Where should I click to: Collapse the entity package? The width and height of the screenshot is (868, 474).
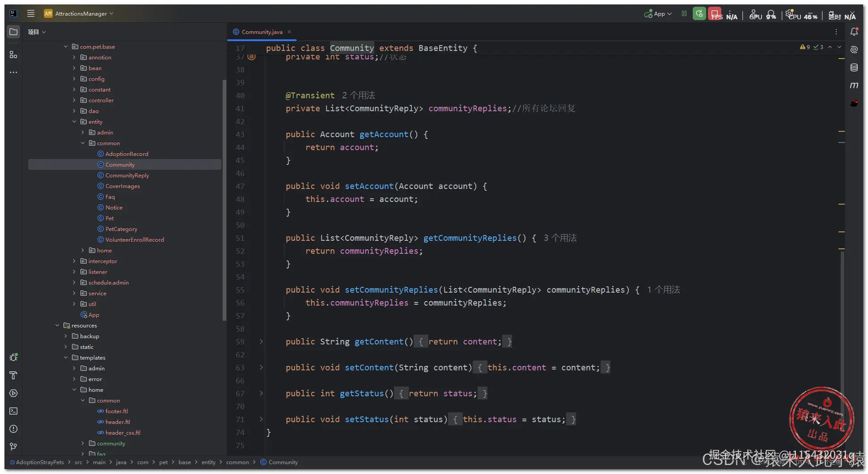tap(74, 122)
